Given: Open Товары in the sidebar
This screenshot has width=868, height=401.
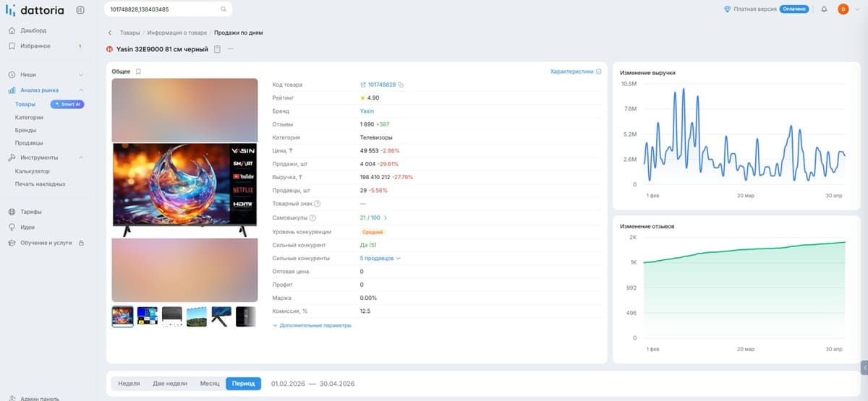Looking at the screenshot, I should pyautogui.click(x=25, y=104).
